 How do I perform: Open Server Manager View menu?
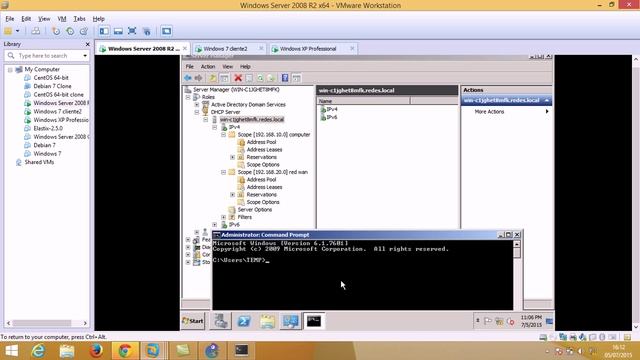point(227,67)
